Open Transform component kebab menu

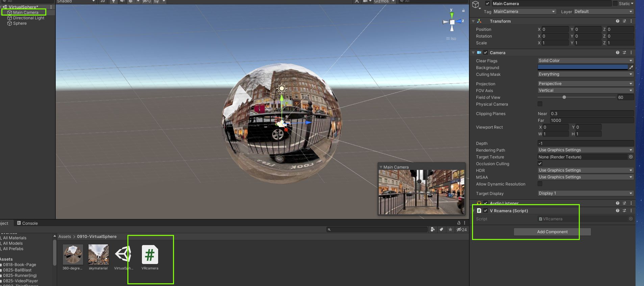[631, 21]
